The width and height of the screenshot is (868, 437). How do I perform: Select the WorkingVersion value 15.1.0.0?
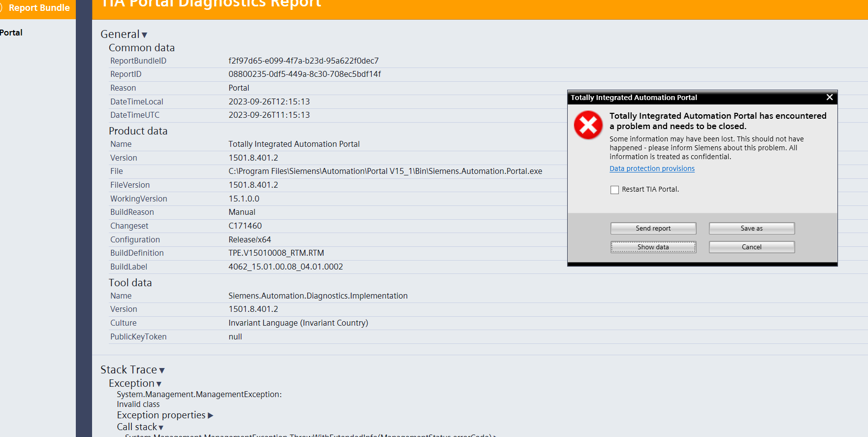[x=244, y=199]
